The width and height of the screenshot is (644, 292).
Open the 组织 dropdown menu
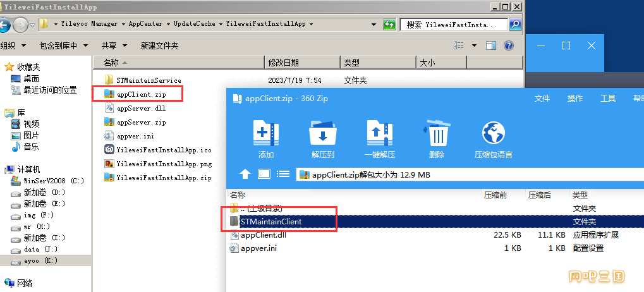[13, 46]
